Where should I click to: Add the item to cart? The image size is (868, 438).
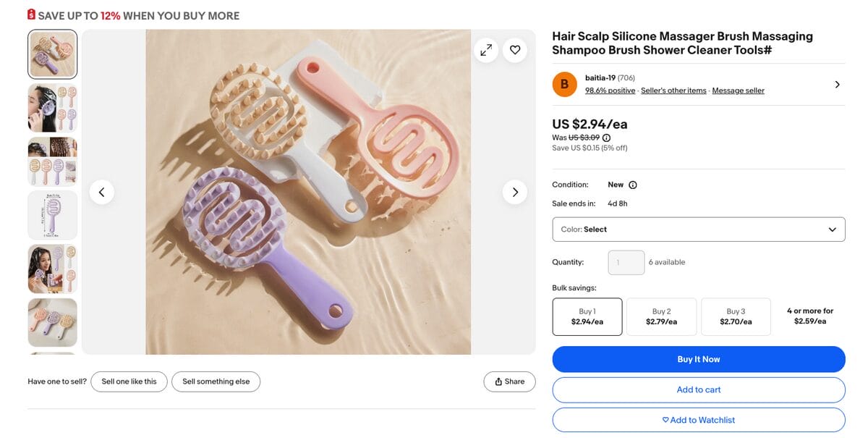(698, 389)
